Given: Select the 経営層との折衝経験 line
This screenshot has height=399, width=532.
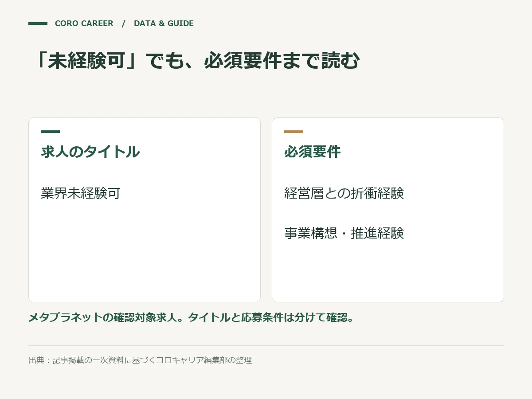Looking at the screenshot, I should pos(344,193).
